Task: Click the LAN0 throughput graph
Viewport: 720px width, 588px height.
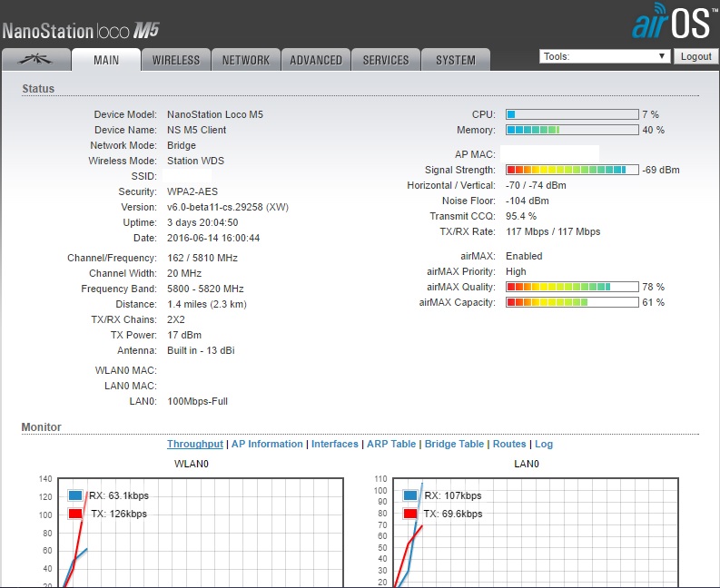Action: 535,533
